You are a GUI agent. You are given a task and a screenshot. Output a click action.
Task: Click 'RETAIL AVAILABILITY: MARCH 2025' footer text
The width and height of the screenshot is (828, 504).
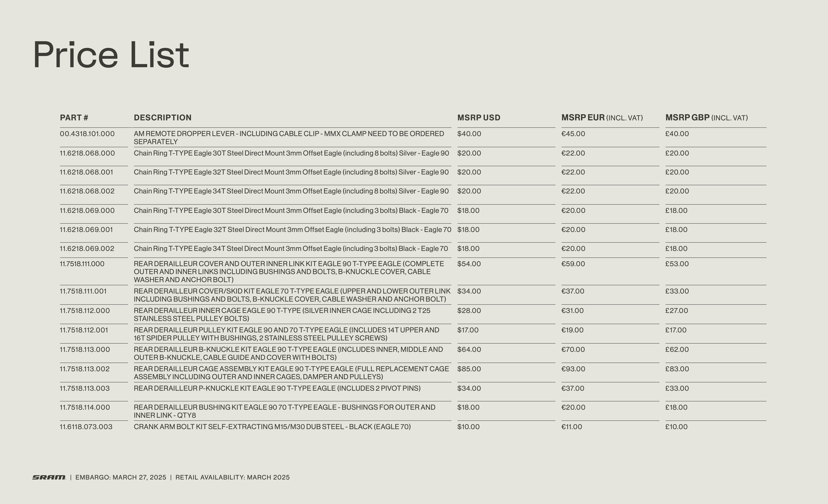coord(233,477)
